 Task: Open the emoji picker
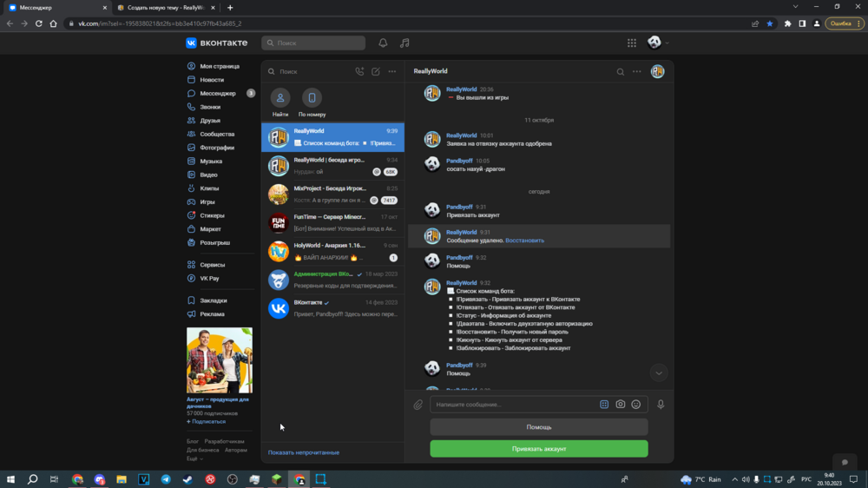pos(636,405)
